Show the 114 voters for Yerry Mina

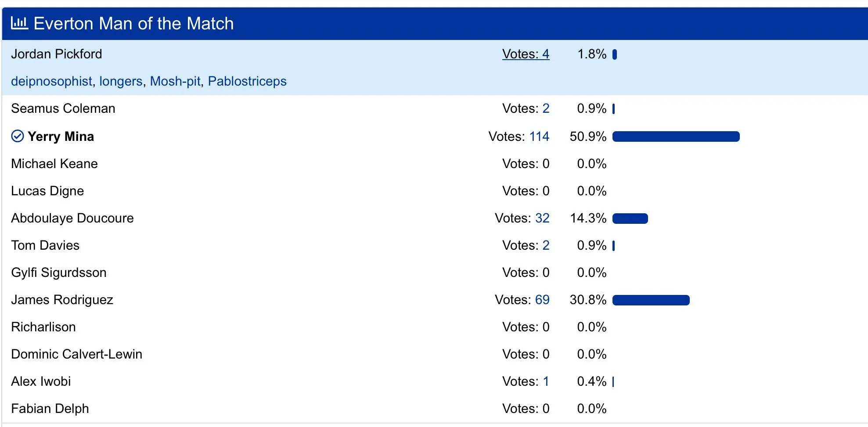pos(539,136)
